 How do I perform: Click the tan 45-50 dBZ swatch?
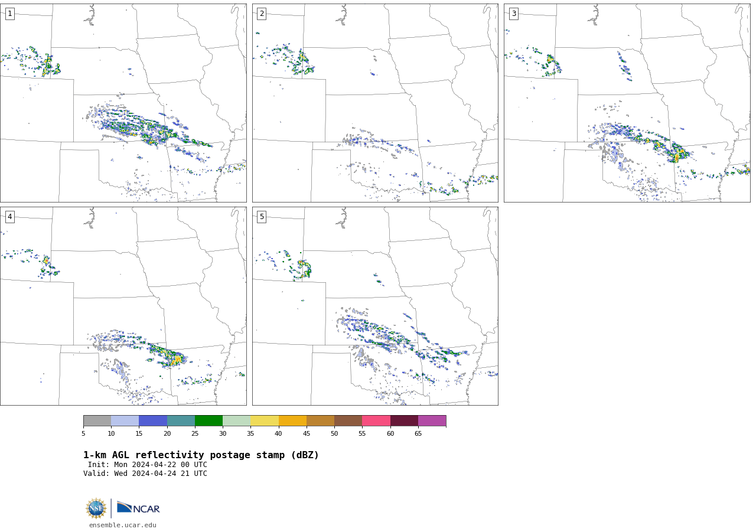320,420
